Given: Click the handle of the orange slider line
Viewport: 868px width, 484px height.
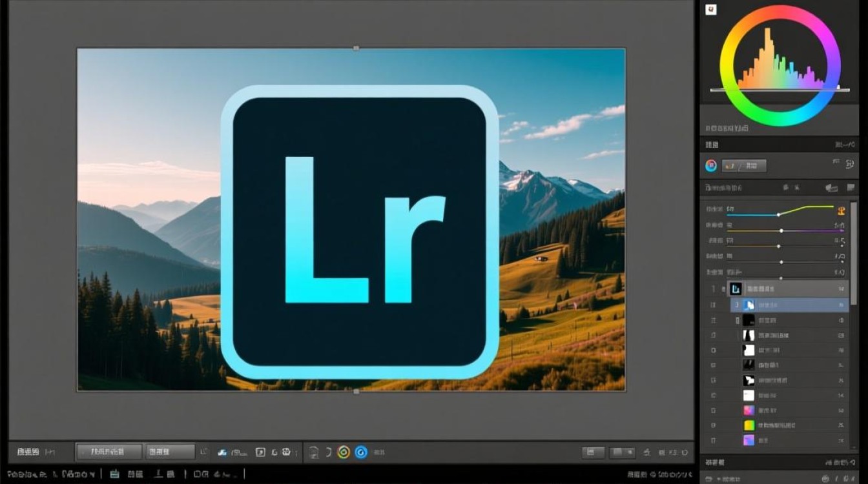Looking at the screenshot, I should tap(778, 246).
